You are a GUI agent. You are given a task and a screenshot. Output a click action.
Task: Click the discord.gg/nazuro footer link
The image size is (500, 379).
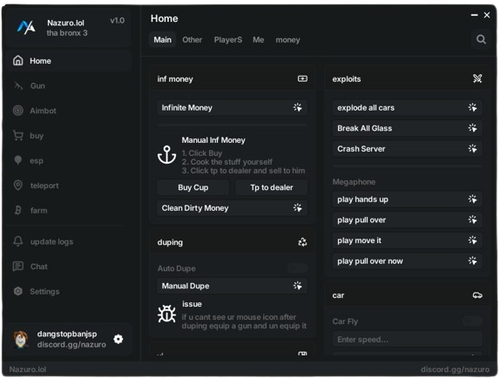(455, 369)
